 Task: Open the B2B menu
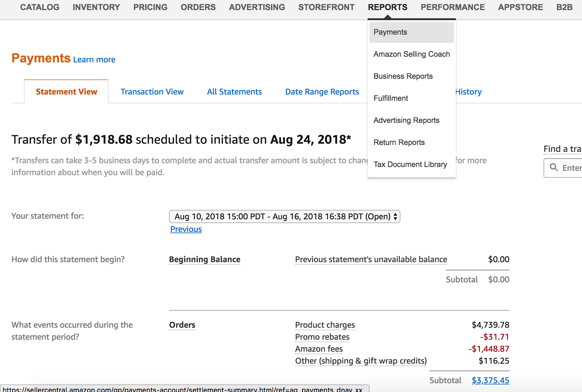[x=564, y=7]
